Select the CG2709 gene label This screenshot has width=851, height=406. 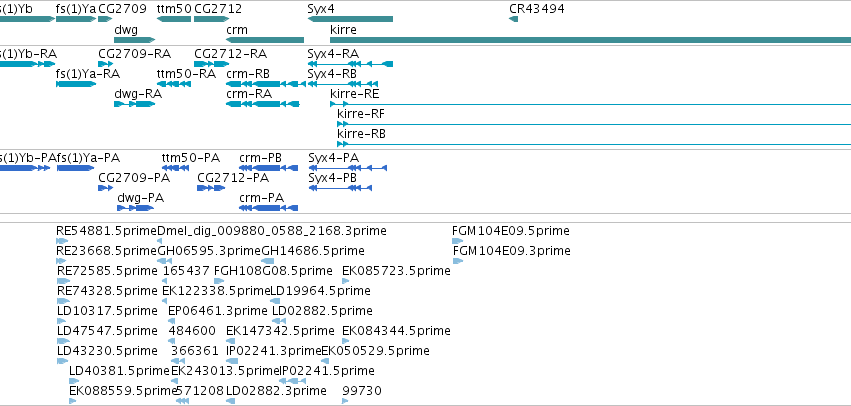(x=122, y=9)
